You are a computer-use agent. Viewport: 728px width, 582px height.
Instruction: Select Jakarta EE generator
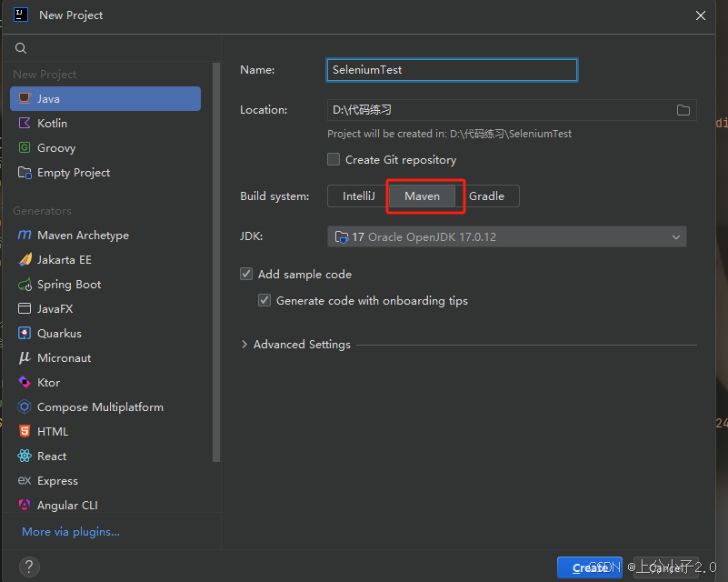tap(105, 260)
